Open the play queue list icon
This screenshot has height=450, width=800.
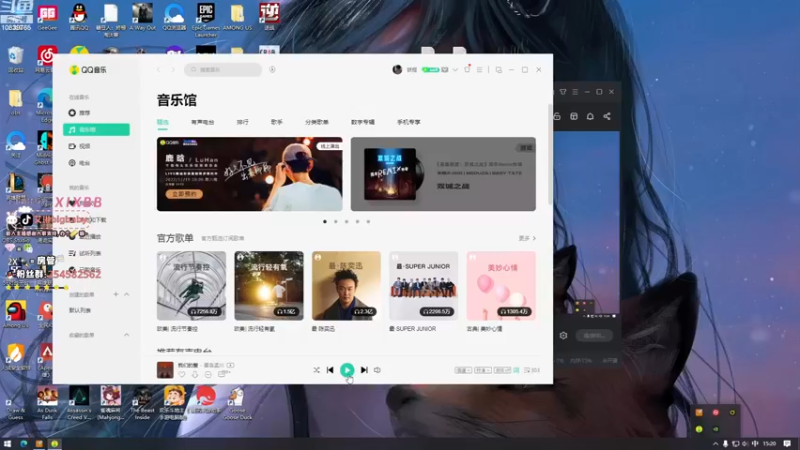pyautogui.click(x=532, y=370)
